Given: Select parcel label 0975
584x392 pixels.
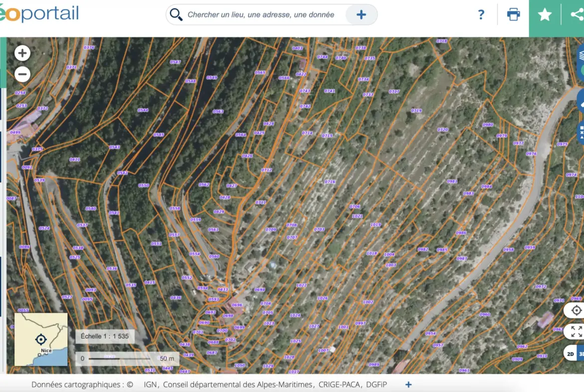Looking at the screenshot, I should tap(562, 144).
